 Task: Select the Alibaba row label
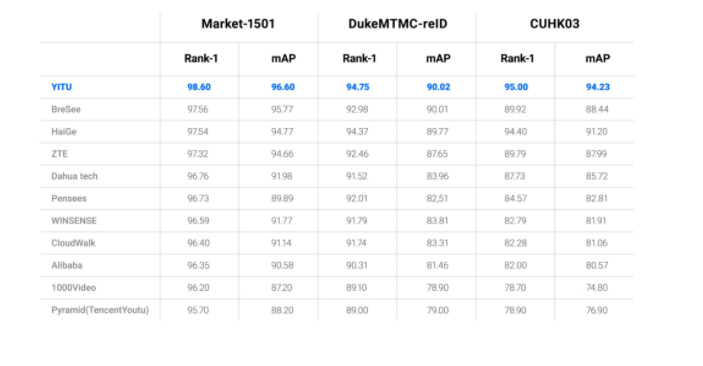coord(67,265)
